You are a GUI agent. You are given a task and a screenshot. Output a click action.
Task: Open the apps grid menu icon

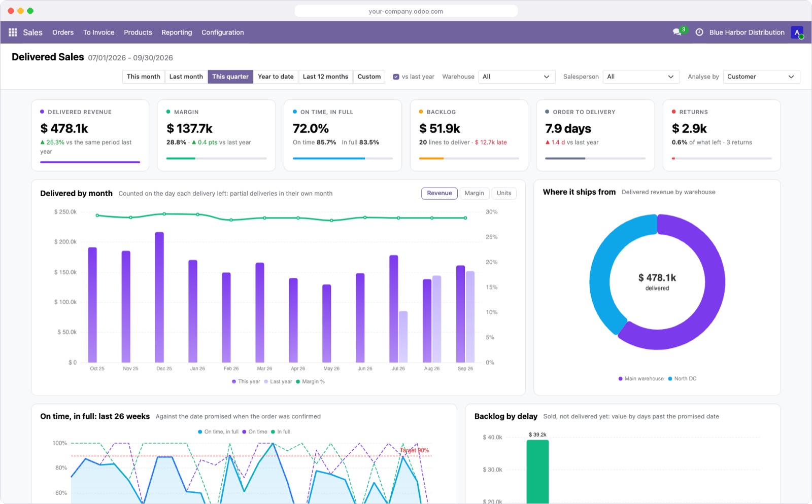(13, 32)
